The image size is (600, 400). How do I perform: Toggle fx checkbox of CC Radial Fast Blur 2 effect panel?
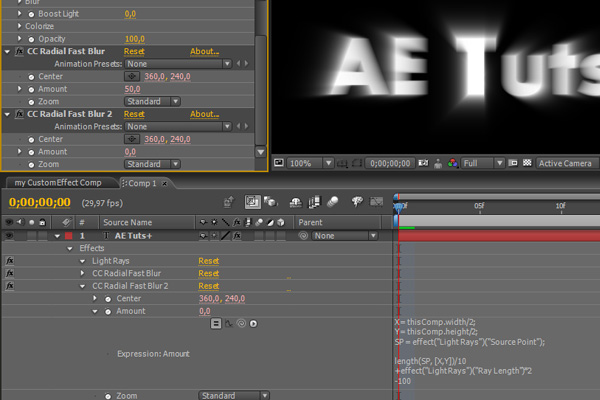(19, 114)
